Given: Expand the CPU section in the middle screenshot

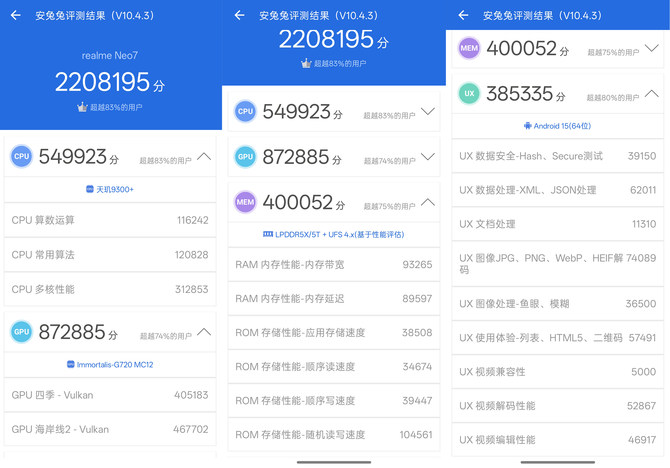Looking at the screenshot, I should coord(428,111).
